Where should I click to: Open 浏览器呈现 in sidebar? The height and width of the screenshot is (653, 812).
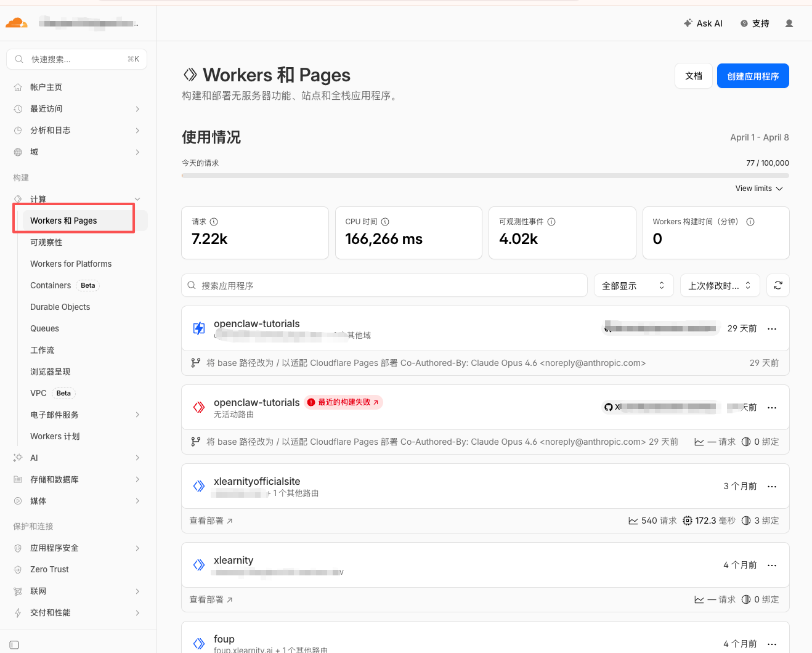pos(51,371)
